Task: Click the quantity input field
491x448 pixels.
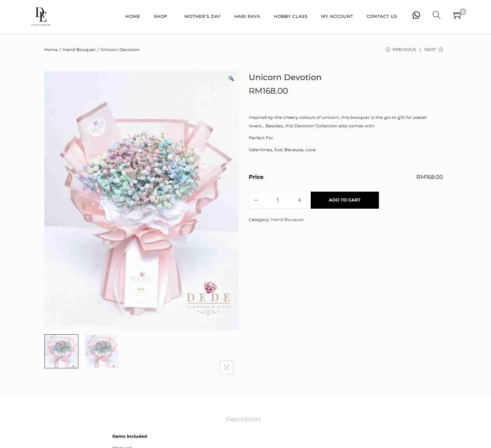Action: [278, 200]
